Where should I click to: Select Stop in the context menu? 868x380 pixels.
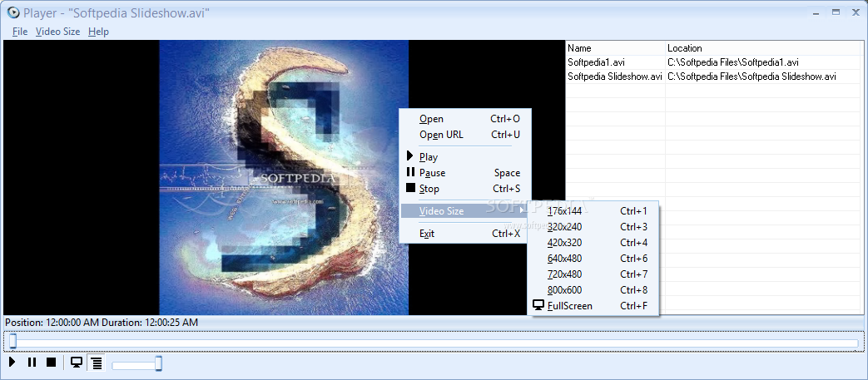pos(465,189)
